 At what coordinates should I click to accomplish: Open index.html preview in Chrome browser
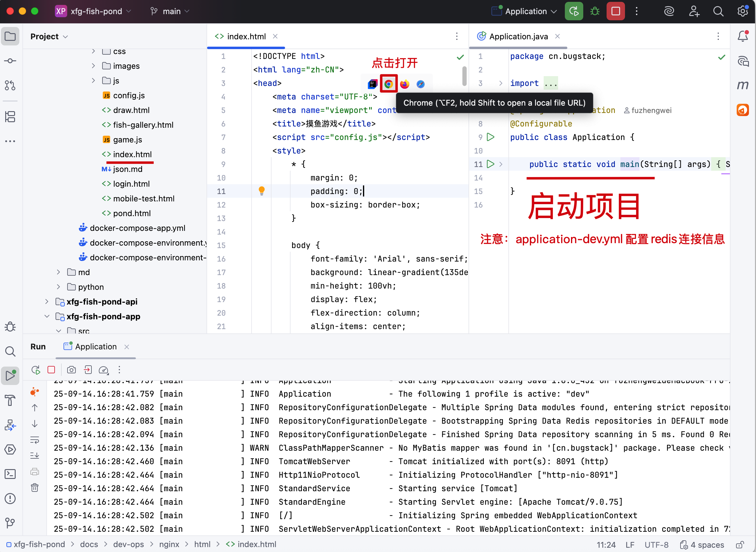point(388,84)
